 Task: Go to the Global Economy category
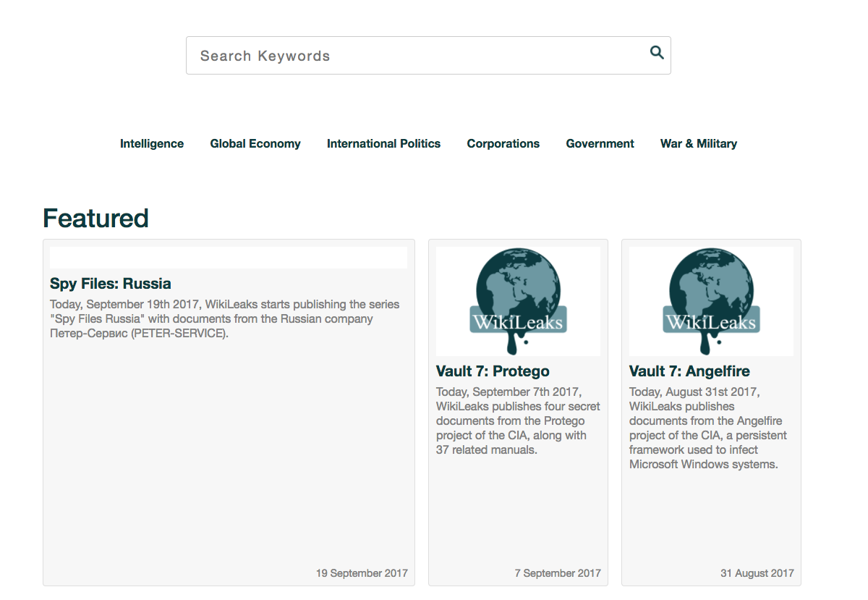(x=255, y=143)
